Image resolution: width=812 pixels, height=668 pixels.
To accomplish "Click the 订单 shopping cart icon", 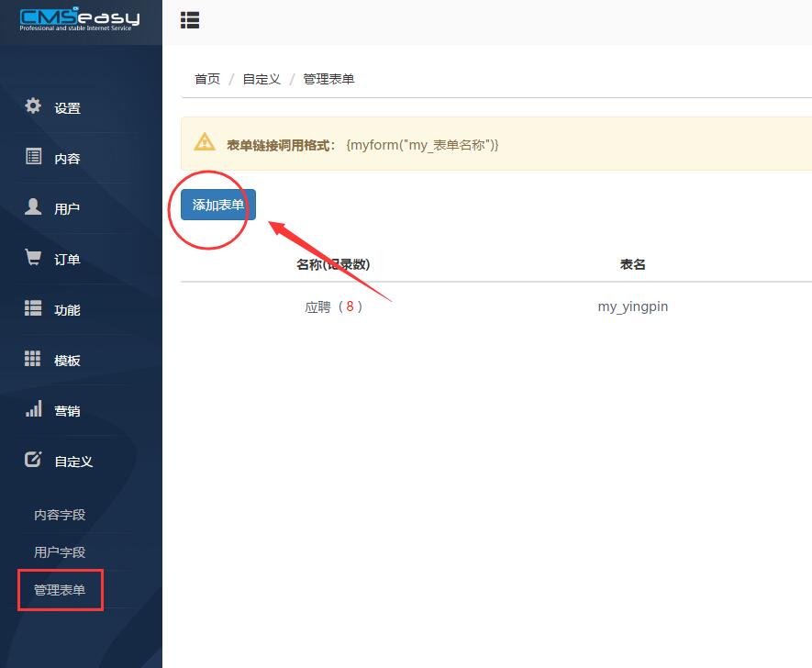I will (33, 258).
